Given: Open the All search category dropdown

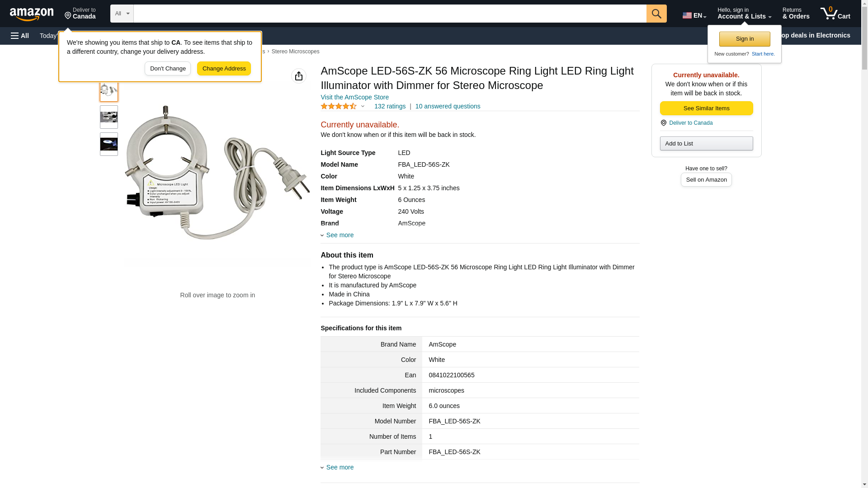Looking at the screenshot, I should [122, 14].
